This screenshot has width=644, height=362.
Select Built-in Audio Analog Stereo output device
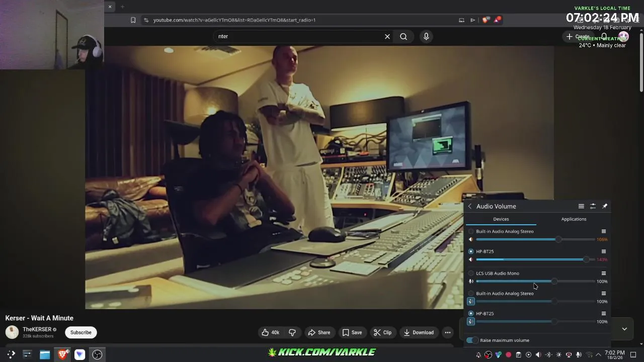coord(471,231)
